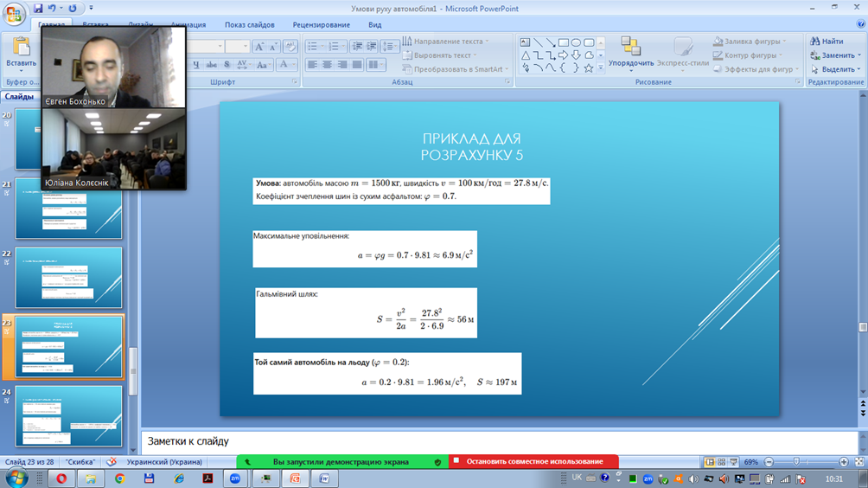The image size is (868, 488).
Task: Switch to slide sorter view icon
Action: (x=721, y=462)
